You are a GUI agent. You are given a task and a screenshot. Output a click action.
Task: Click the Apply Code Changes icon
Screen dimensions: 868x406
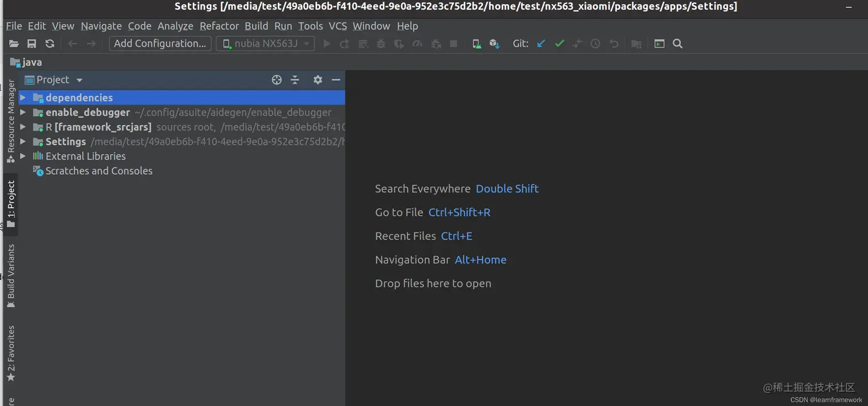pyautogui.click(x=363, y=44)
